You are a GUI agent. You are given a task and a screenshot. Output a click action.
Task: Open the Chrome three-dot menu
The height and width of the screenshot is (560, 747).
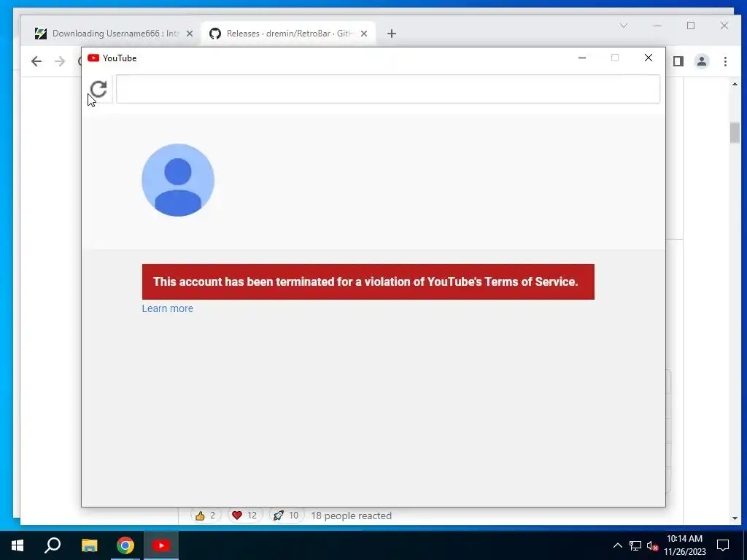pyautogui.click(x=725, y=61)
